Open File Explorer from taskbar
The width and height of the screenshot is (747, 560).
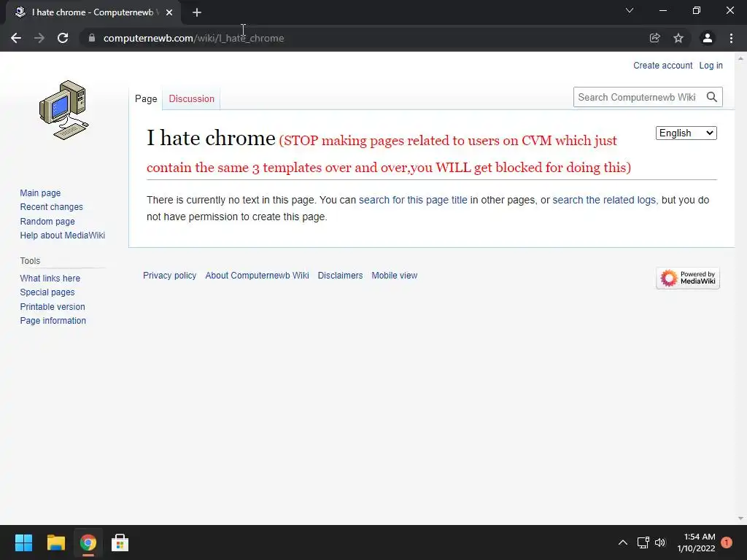click(x=55, y=542)
